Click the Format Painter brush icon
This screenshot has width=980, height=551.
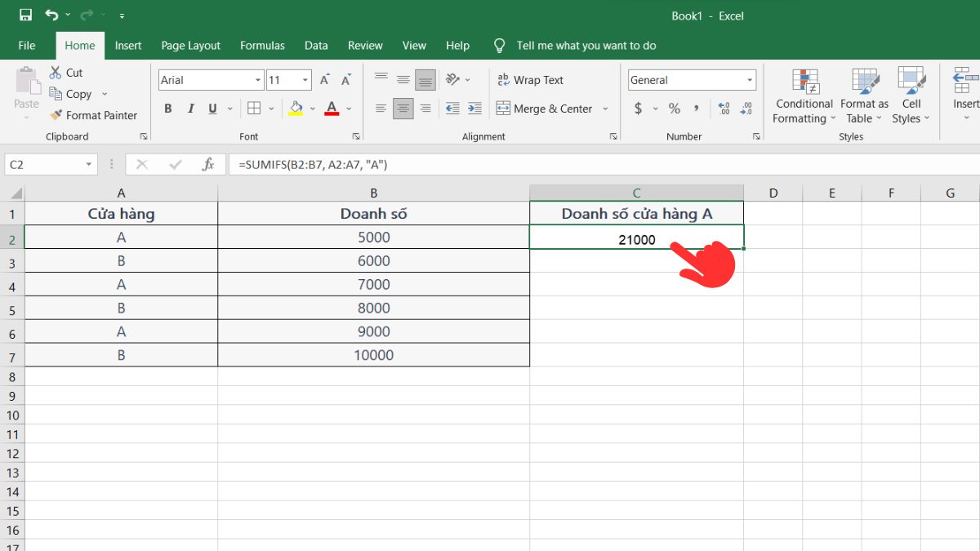pyautogui.click(x=56, y=115)
